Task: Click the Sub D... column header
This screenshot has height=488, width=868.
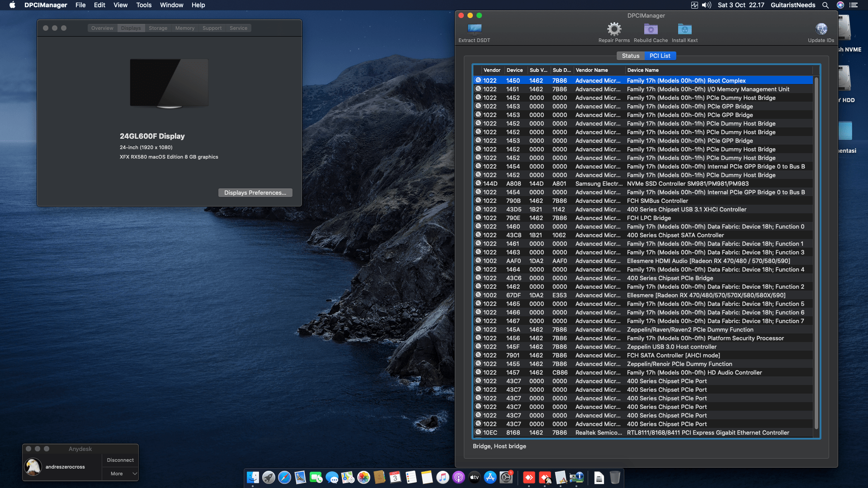Action: coord(562,70)
